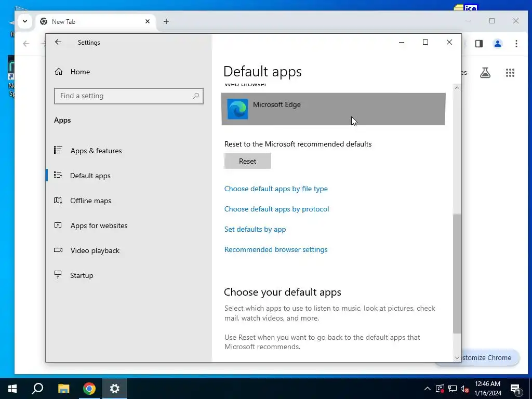The width and height of the screenshot is (532, 399).
Task: Open Chrome Labs flask icon
Action: pos(485,73)
